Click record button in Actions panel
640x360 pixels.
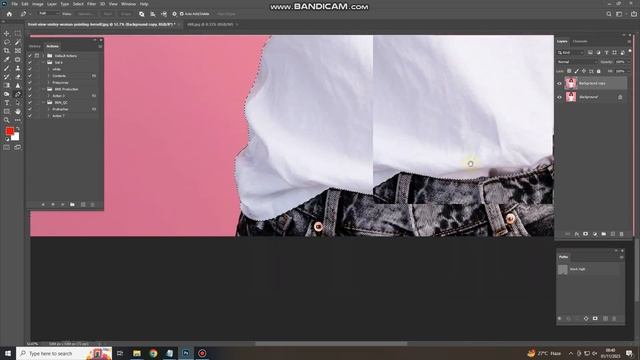coord(53,204)
